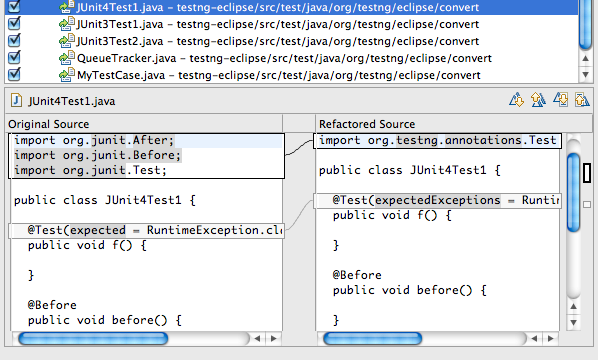
Task: Click the black overview ruler marker for the import change
Action: (587, 173)
